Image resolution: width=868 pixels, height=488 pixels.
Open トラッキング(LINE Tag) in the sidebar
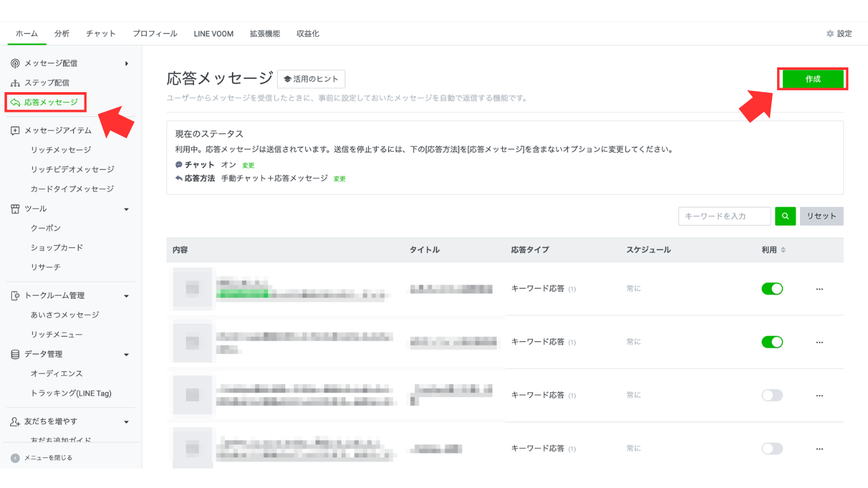click(71, 393)
